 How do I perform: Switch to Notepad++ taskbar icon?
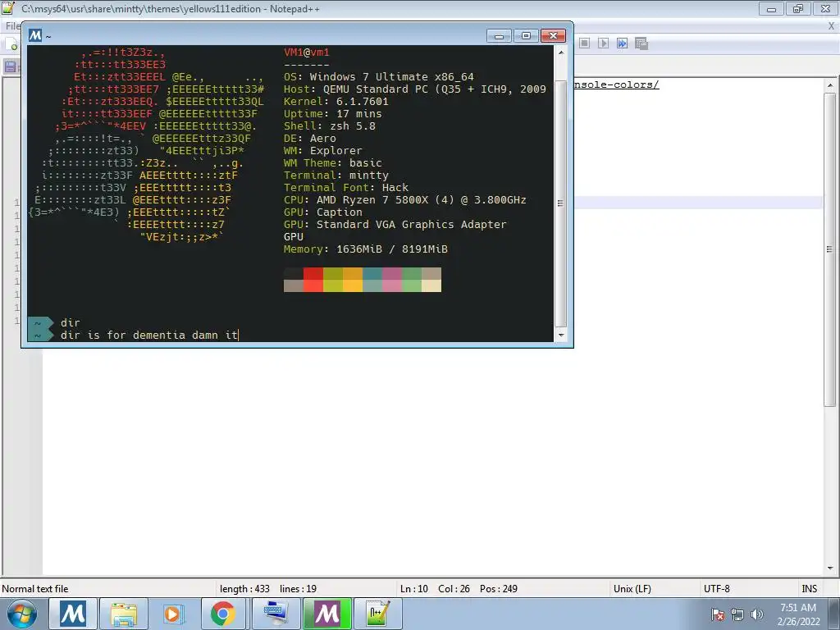[377, 614]
